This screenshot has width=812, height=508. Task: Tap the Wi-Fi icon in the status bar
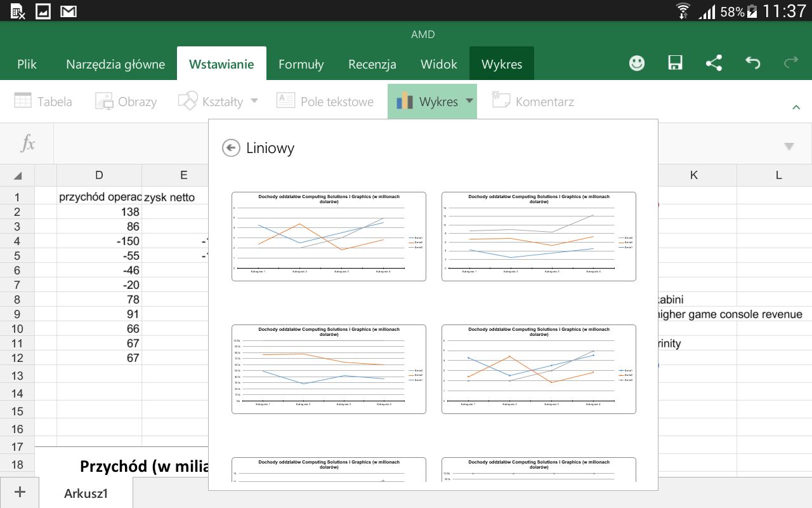(683, 11)
